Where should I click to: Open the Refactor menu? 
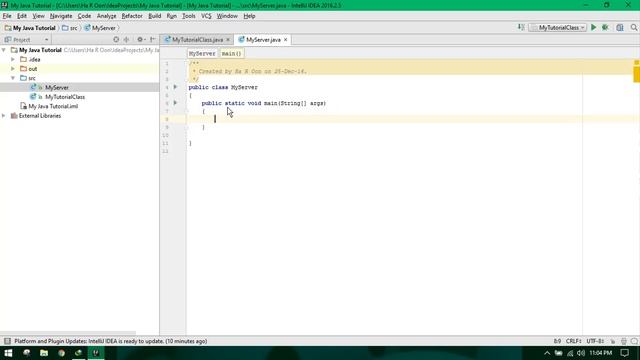(132, 16)
